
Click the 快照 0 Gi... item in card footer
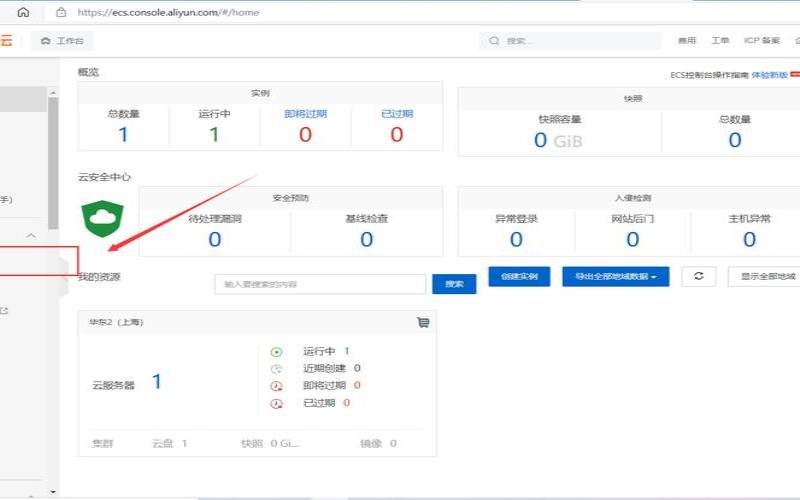270,443
